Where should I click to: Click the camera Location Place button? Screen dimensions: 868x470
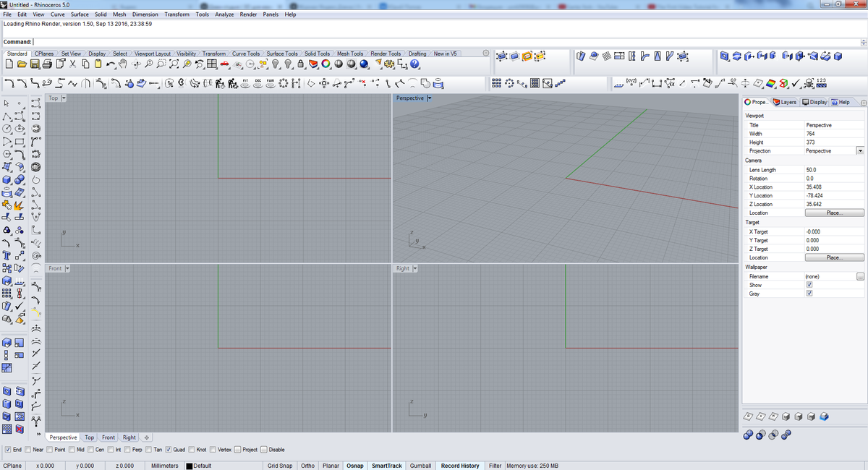tap(834, 213)
